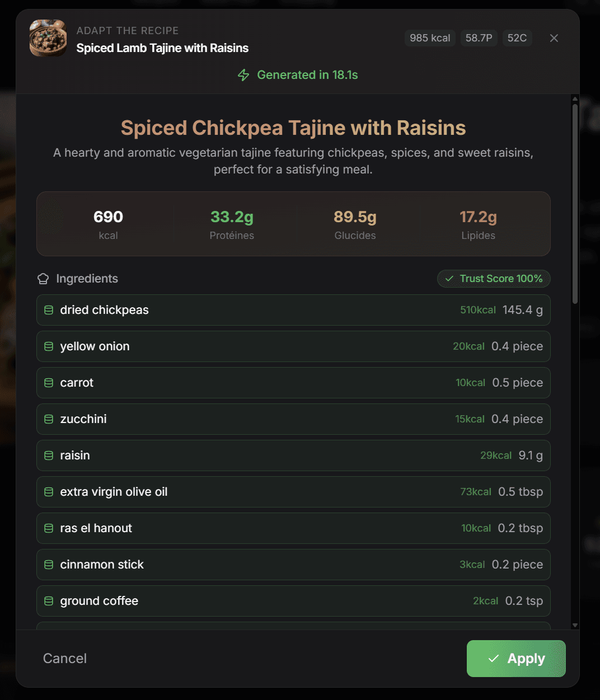Viewport: 600px width, 700px height.
Task: Click the lightning bolt beside Generated in 18.1s
Action: (243, 74)
